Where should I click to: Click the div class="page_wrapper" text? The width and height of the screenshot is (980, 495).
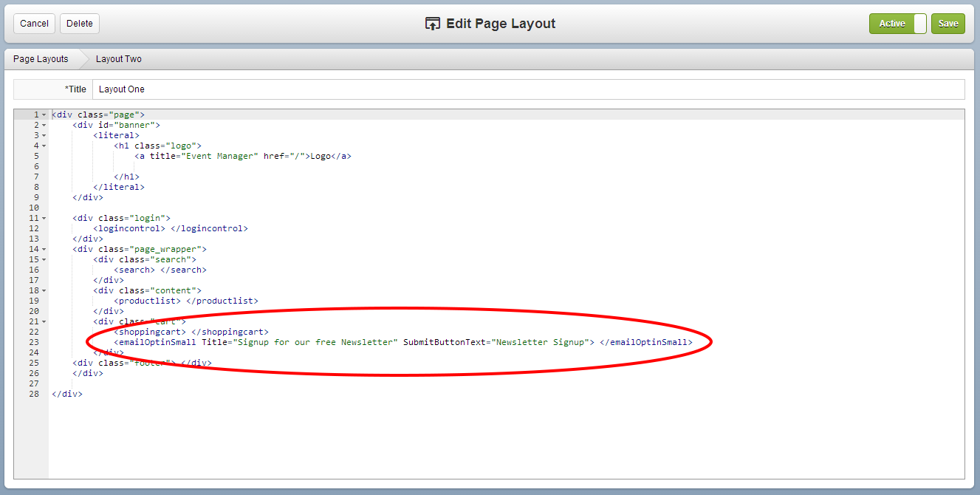[x=140, y=249]
